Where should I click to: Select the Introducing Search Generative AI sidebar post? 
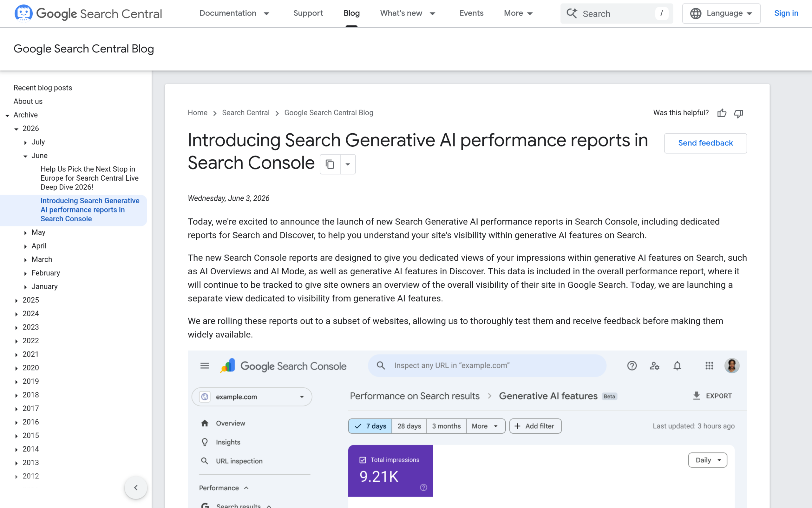tap(90, 210)
